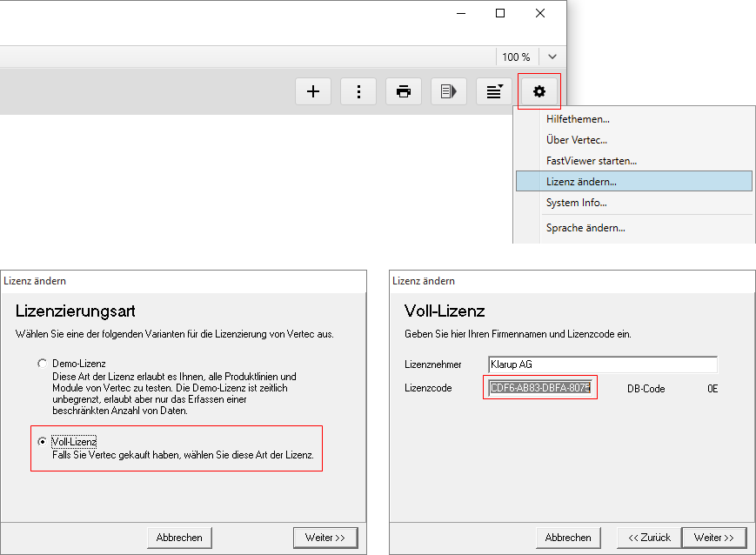Click the settings gear icon

tap(539, 91)
